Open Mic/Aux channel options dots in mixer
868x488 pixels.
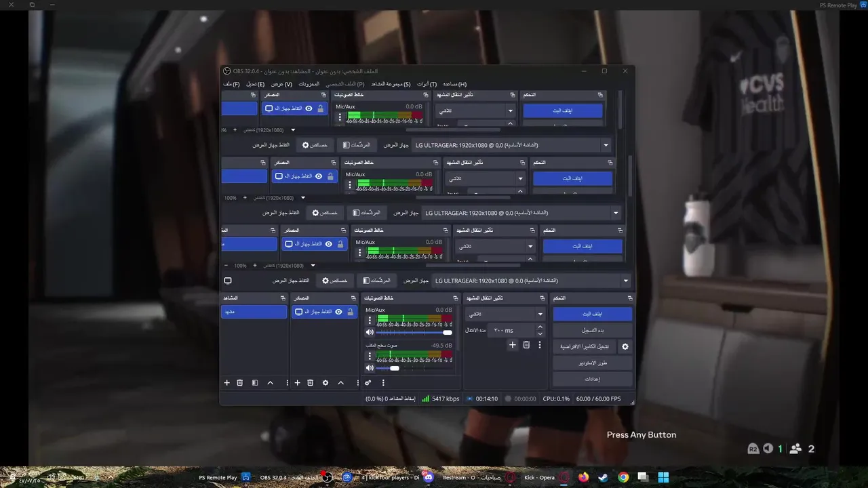click(370, 320)
